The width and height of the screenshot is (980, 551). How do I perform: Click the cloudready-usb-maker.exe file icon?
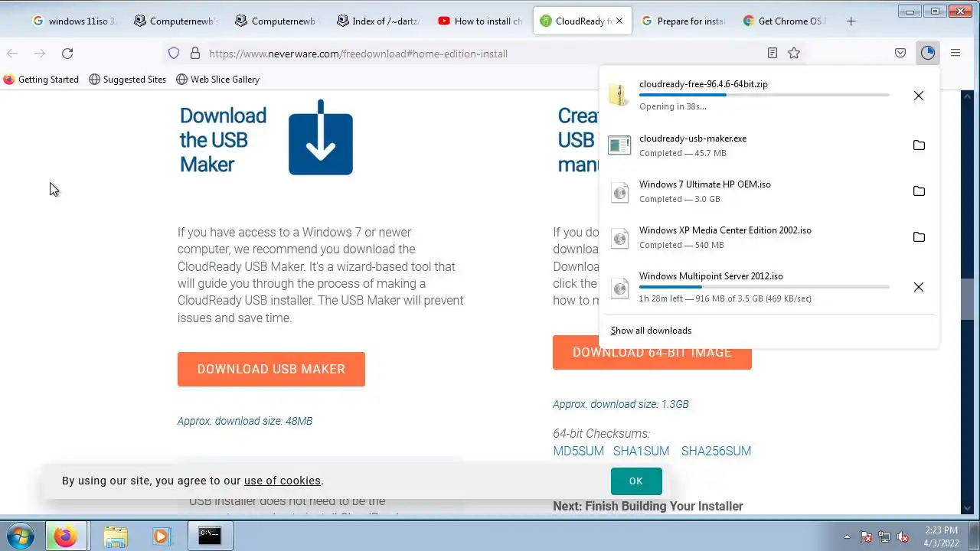click(619, 145)
